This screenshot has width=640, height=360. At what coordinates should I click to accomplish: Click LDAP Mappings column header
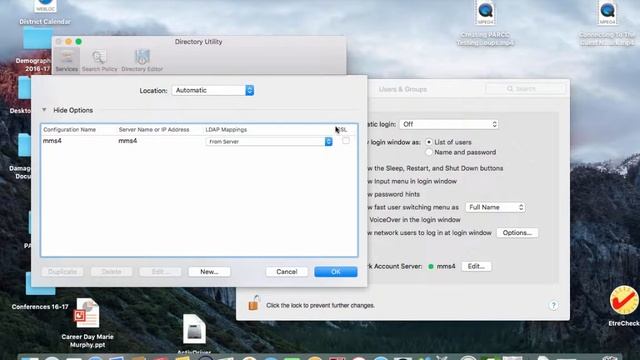coord(226,129)
